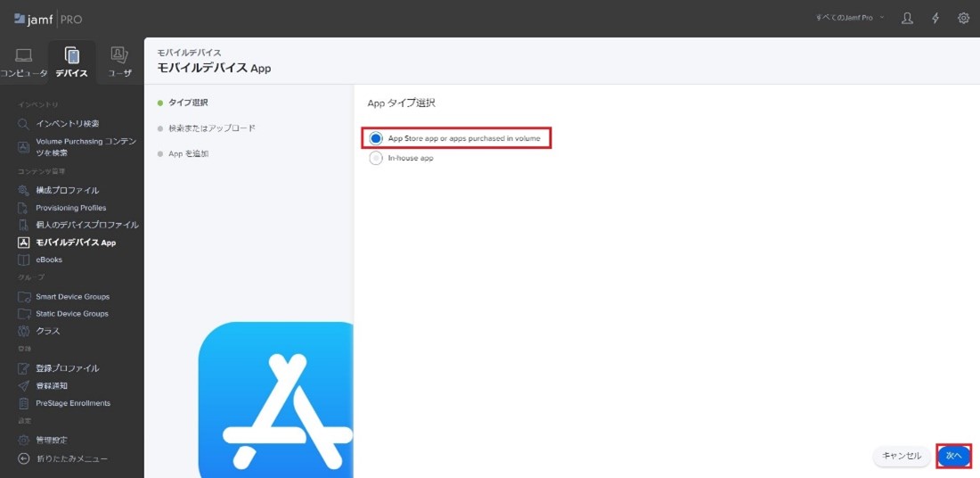Open Static Device Groups
The width and height of the screenshot is (980, 478).
click(72, 313)
